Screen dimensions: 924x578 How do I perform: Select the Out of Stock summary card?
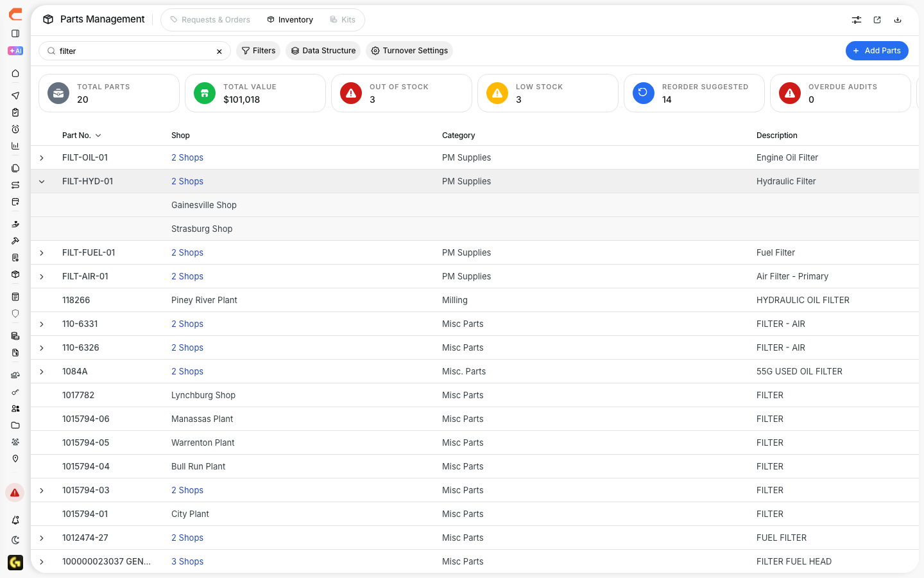pos(402,93)
